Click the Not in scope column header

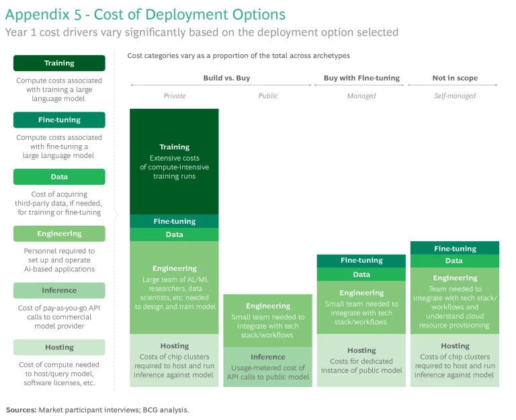coord(455,78)
